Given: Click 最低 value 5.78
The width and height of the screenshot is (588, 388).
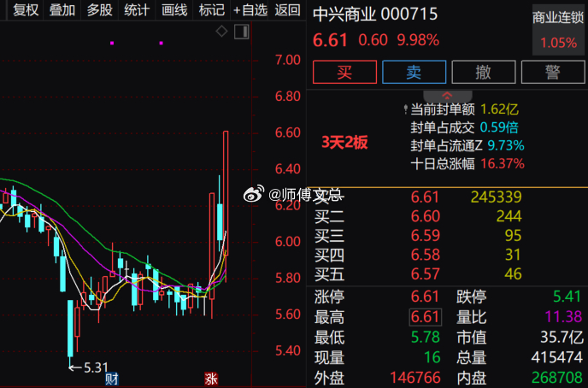Looking at the screenshot, I should [426, 338].
